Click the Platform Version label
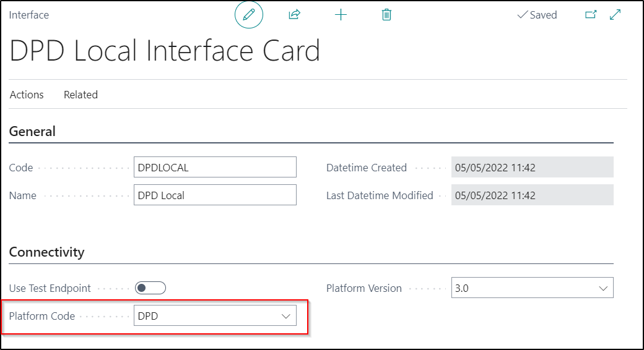This screenshot has height=350, width=644. (x=364, y=288)
